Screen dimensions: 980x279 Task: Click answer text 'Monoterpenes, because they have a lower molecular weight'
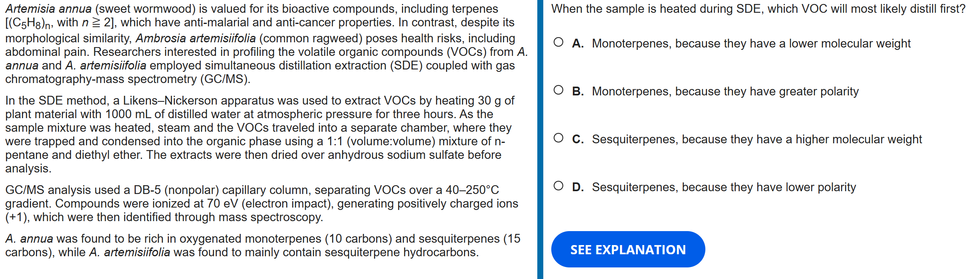[x=751, y=44]
